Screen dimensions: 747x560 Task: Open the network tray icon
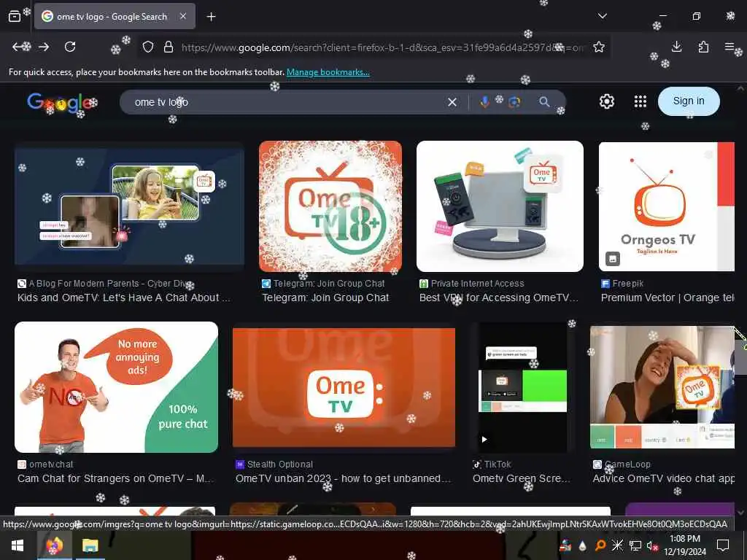635,545
